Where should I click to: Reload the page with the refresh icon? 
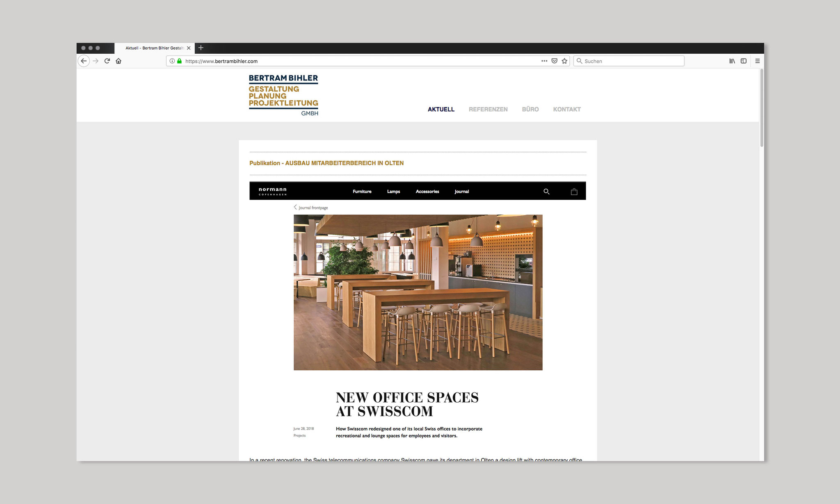[107, 61]
